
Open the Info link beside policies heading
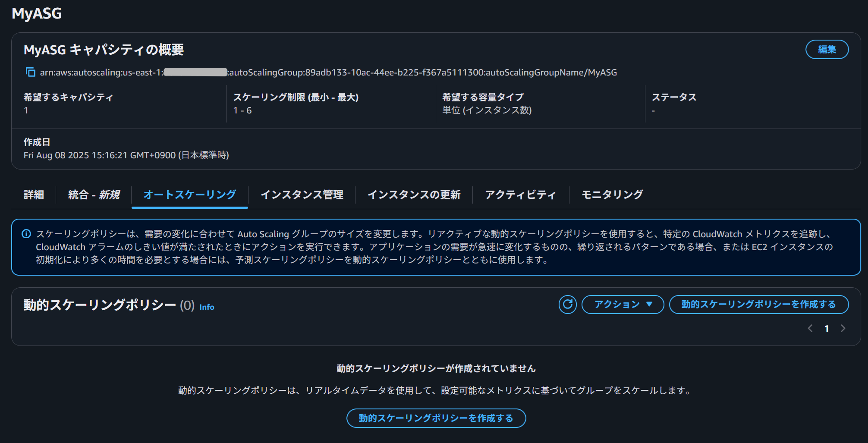(x=207, y=307)
